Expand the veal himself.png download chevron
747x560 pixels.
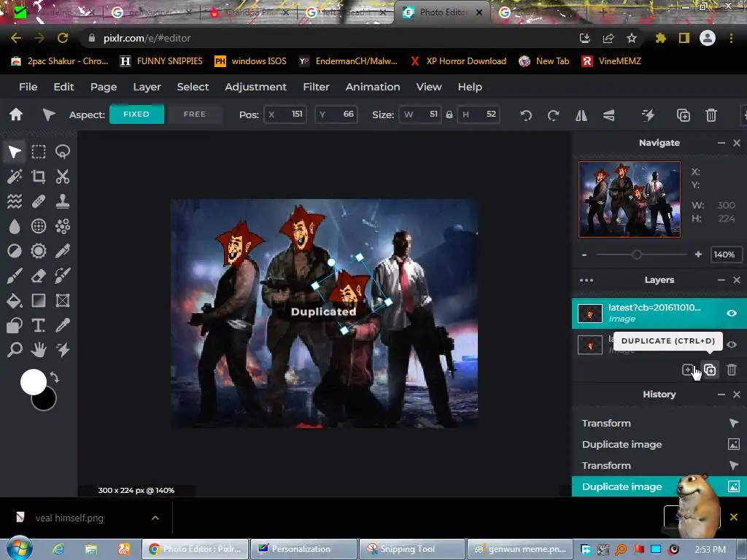pyautogui.click(x=155, y=518)
